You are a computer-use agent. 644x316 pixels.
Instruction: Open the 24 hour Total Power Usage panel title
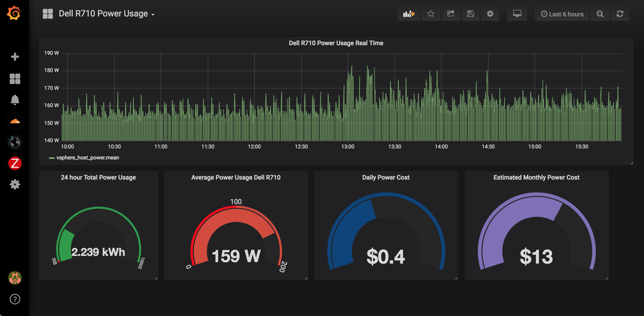[98, 178]
